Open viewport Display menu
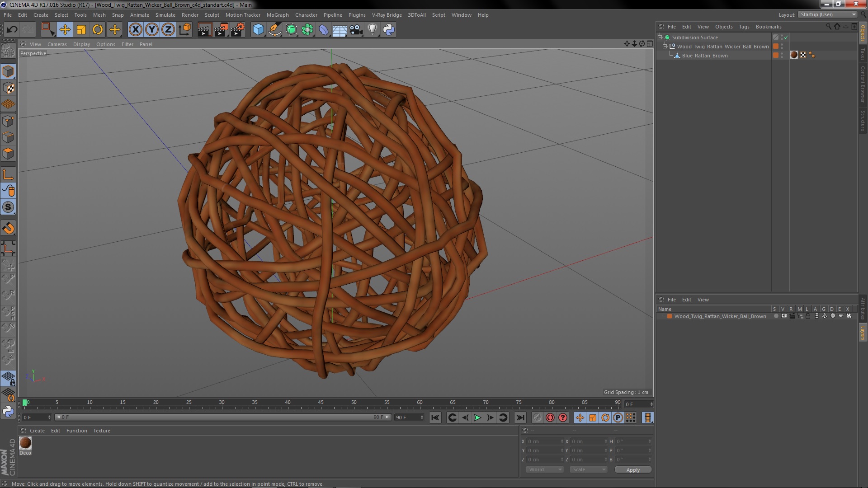Viewport: 868px width, 488px height. [81, 44]
